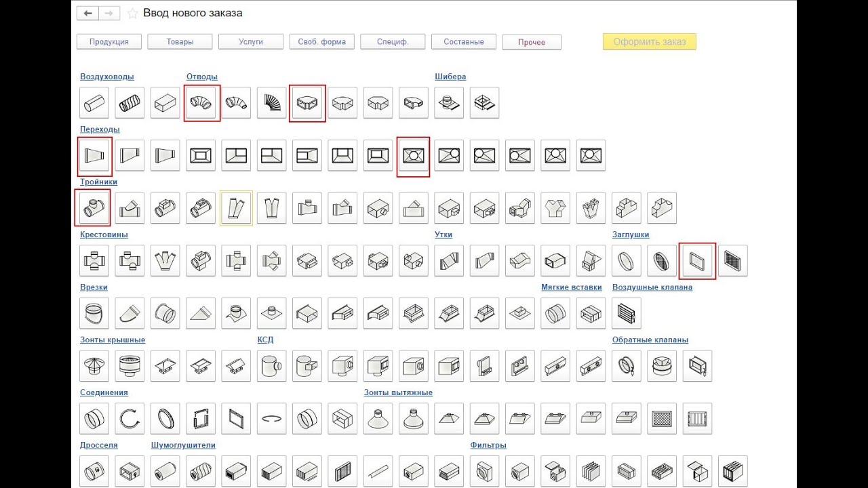Open the Продукция tab
The width and height of the screenshot is (868, 488).
pos(108,41)
